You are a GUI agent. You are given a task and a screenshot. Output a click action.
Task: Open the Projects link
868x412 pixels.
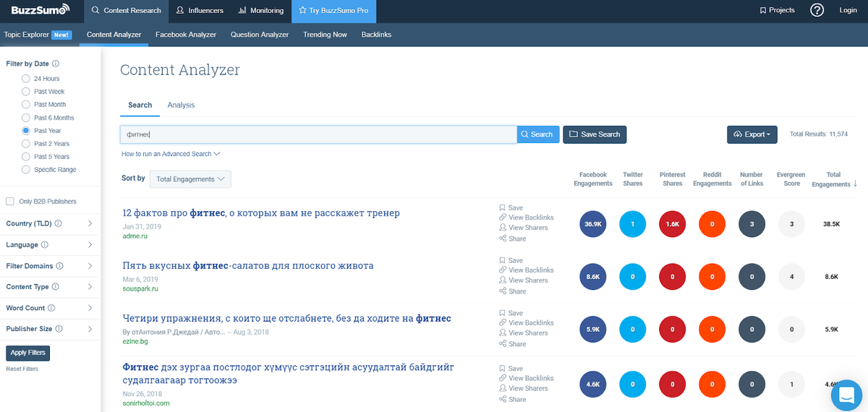point(777,10)
